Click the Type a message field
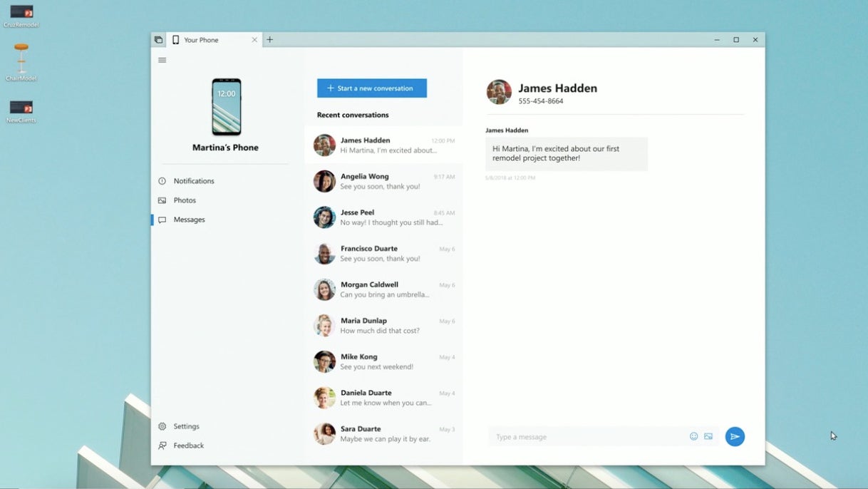This screenshot has height=489, width=868. [x=570, y=436]
